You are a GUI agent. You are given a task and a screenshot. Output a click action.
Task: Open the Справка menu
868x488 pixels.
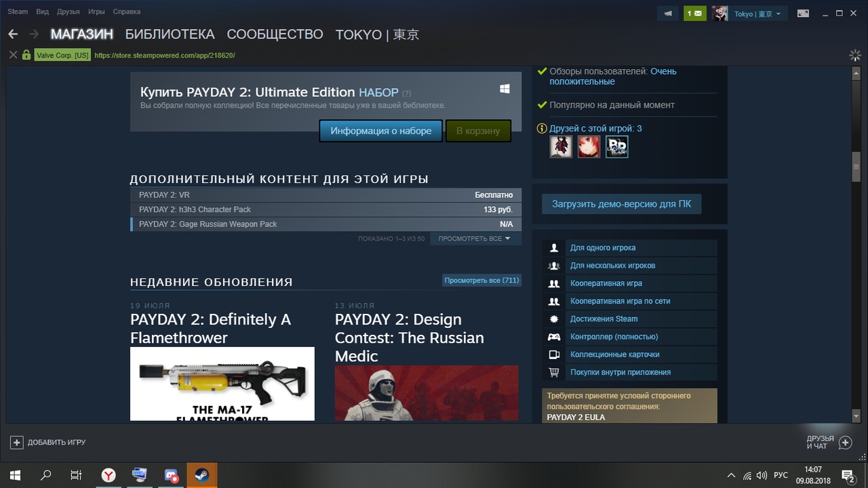127,12
